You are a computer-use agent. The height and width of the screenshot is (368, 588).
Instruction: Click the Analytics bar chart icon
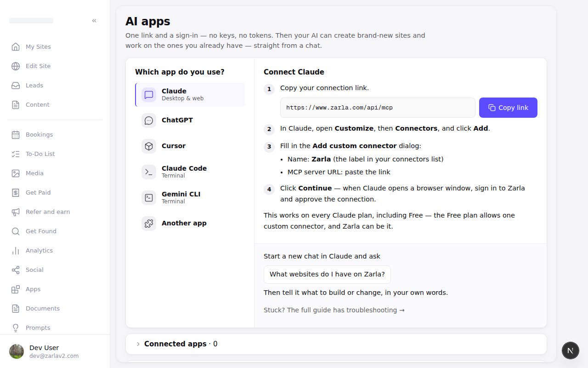click(16, 251)
